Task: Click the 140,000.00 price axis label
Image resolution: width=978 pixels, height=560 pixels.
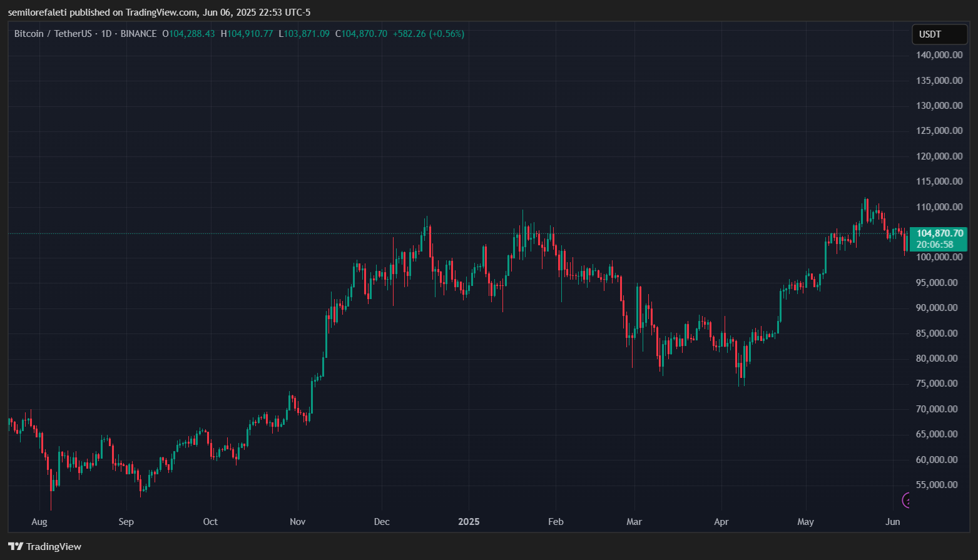Action: click(939, 55)
